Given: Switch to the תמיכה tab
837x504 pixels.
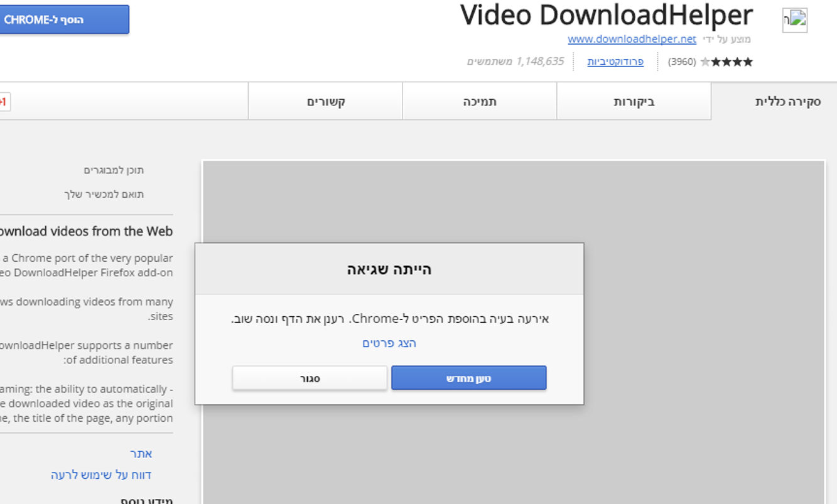Looking at the screenshot, I should [x=480, y=102].
